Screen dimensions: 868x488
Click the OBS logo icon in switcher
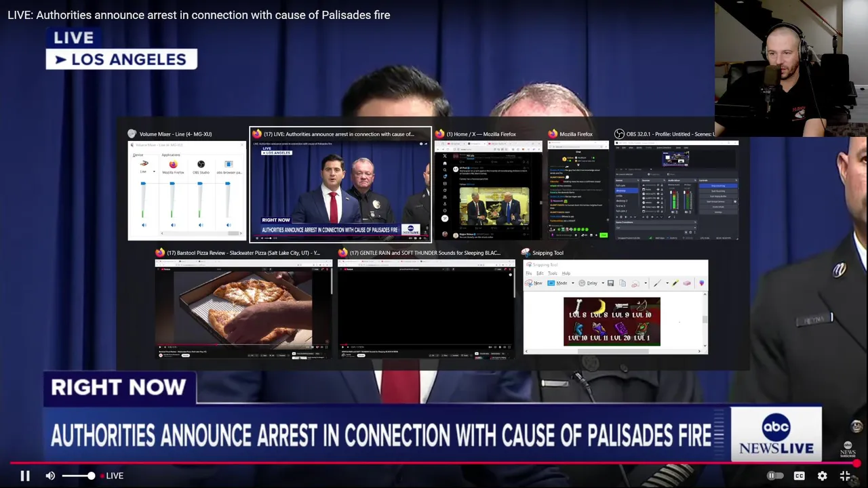(x=619, y=134)
